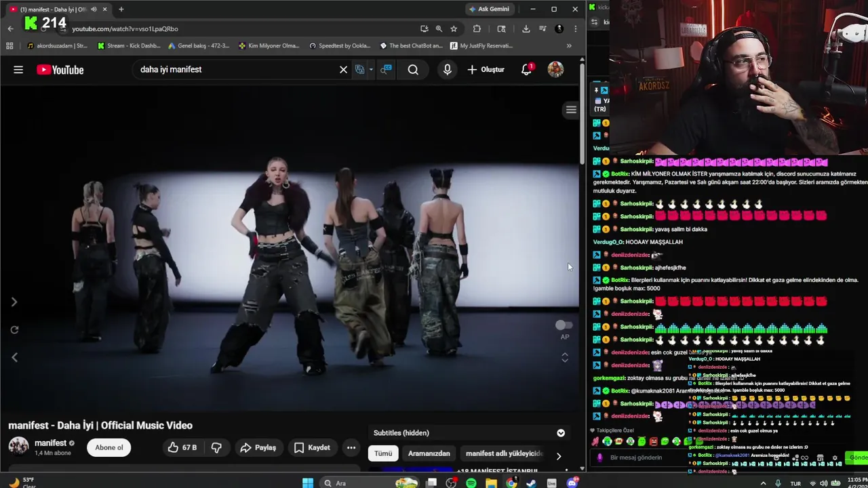Open Windows Start menu
The width and height of the screenshot is (868, 488).
click(308, 483)
